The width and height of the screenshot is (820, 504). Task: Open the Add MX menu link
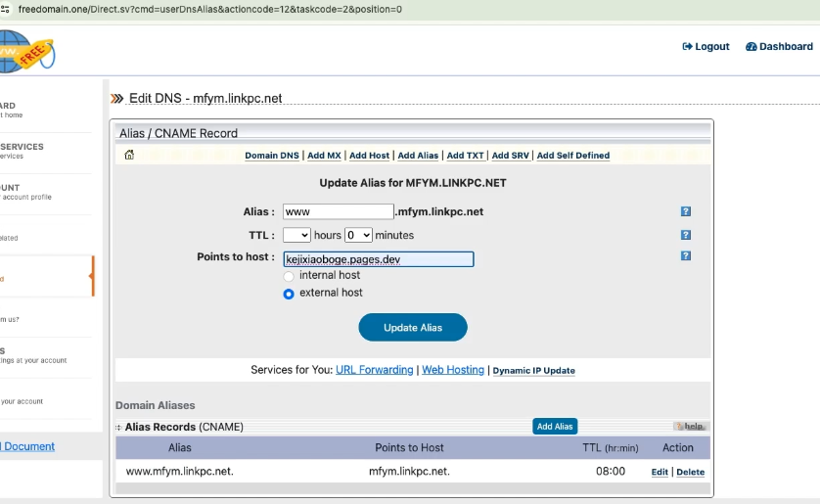coord(324,156)
